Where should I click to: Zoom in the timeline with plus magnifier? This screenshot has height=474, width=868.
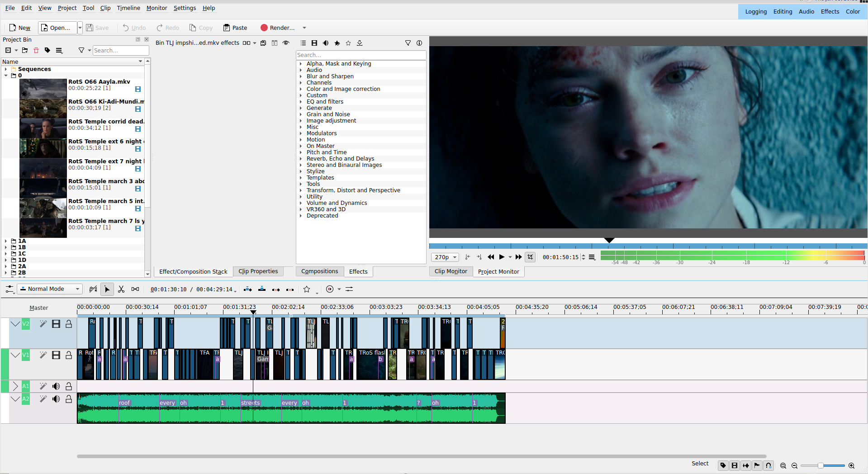(851, 465)
